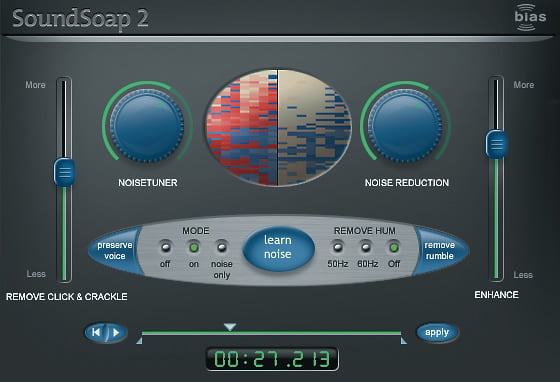Set Mode to on
The image size is (560, 382).
pos(194,247)
